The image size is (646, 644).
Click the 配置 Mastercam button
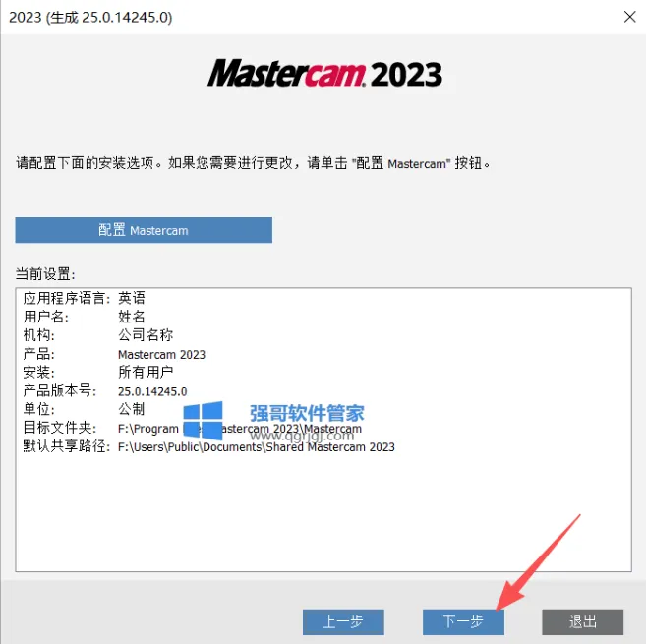pos(144,230)
